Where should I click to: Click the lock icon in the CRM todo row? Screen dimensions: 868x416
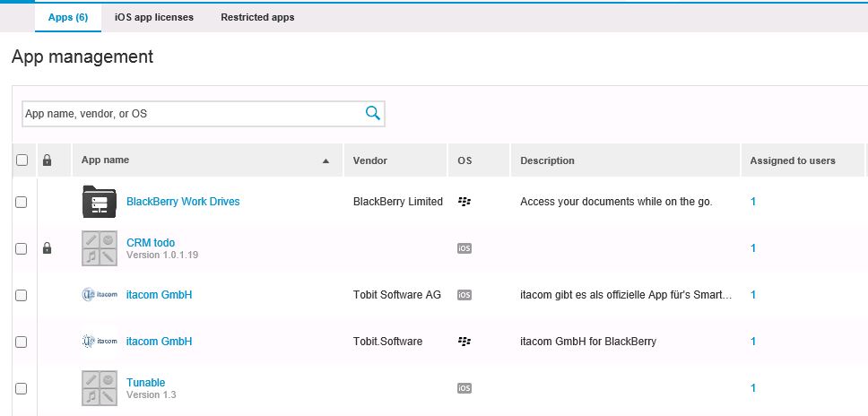47,248
